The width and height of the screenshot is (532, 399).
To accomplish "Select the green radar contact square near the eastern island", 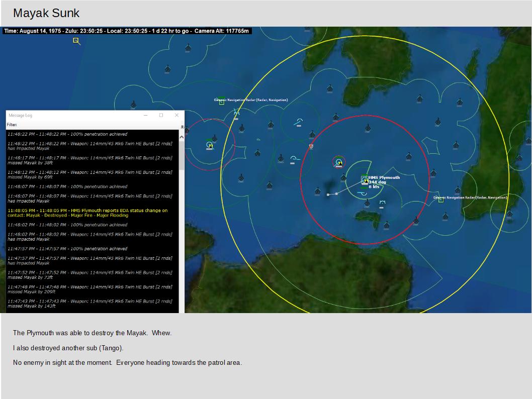I will tap(440, 200).
